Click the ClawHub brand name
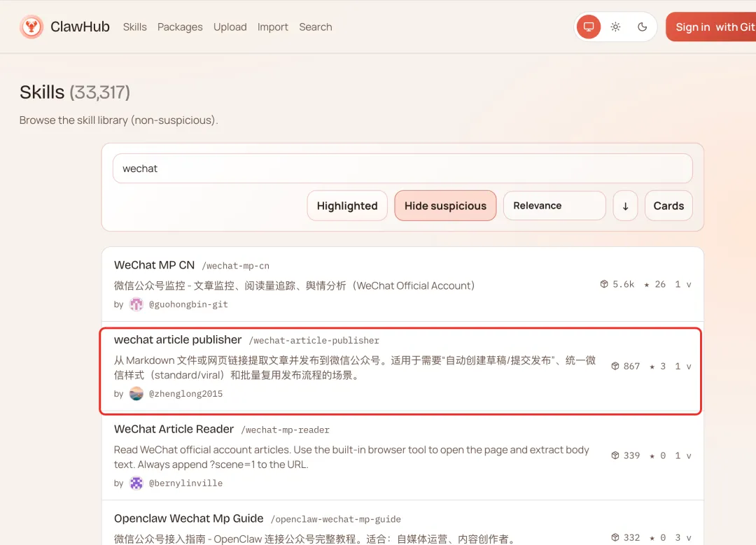Viewport: 756px width, 545px height. (80, 27)
